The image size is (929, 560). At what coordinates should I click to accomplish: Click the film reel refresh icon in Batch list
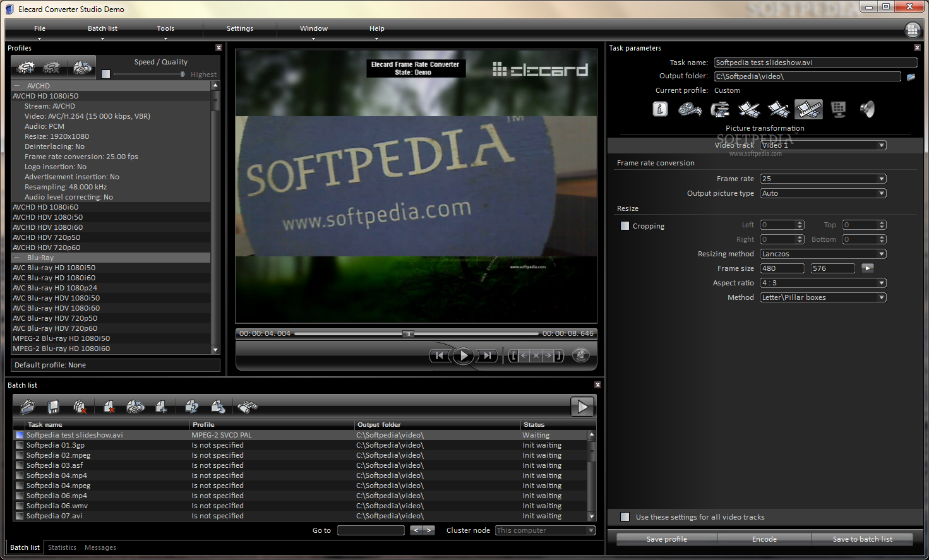pos(135,407)
